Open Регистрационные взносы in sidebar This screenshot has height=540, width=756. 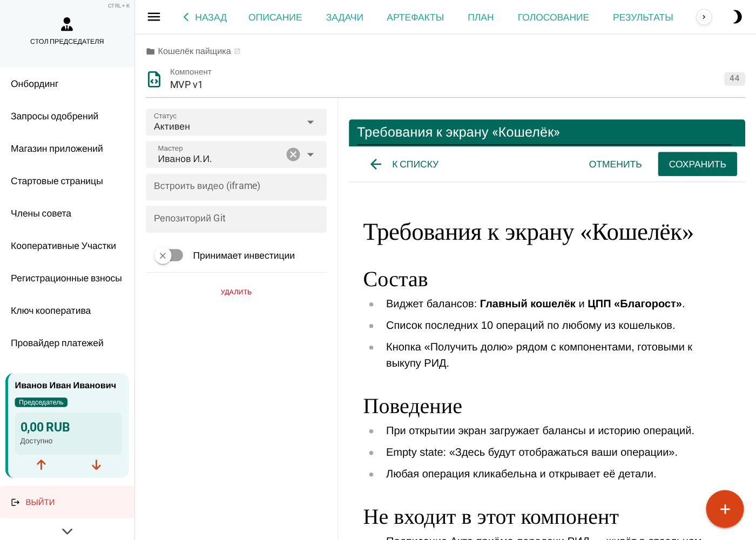67,278
